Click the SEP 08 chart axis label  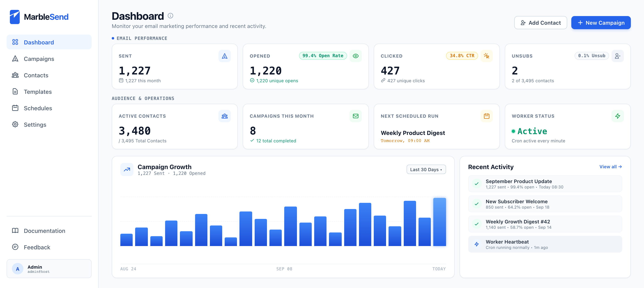[284, 269]
